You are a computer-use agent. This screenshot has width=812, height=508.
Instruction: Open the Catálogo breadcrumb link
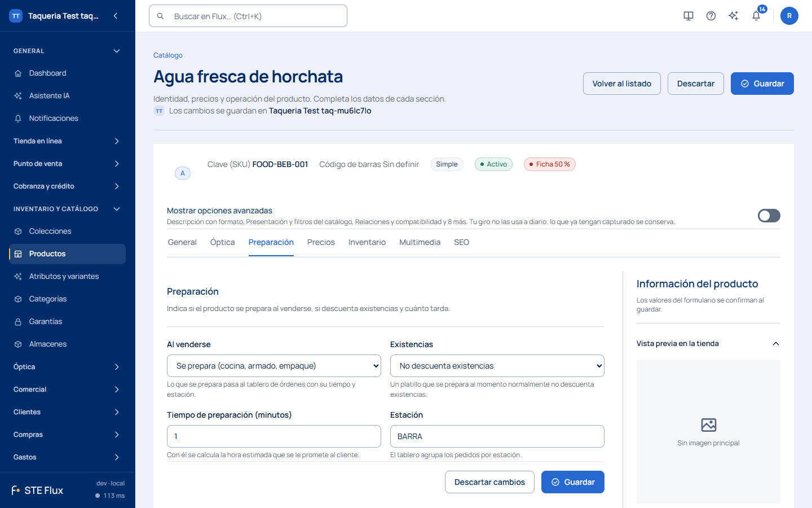click(168, 55)
